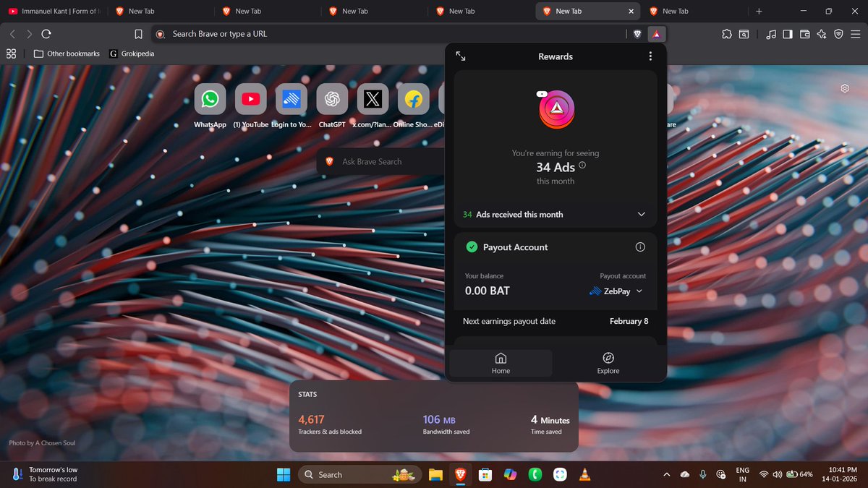The height and width of the screenshot is (488, 868).
Task: Open Copilot from taskbar
Action: pos(510,475)
